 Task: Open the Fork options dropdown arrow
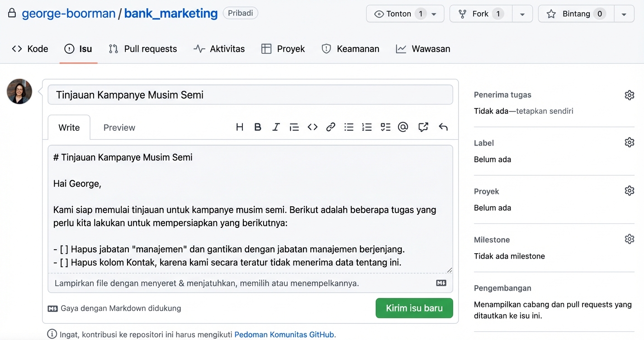point(522,14)
